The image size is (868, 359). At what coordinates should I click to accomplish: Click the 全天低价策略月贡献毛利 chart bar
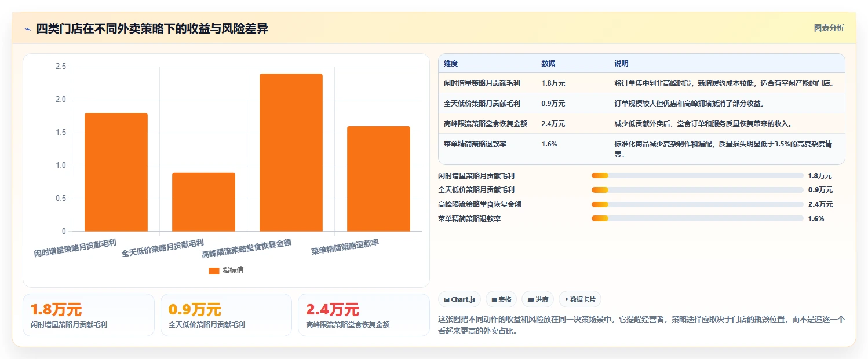[x=203, y=202]
